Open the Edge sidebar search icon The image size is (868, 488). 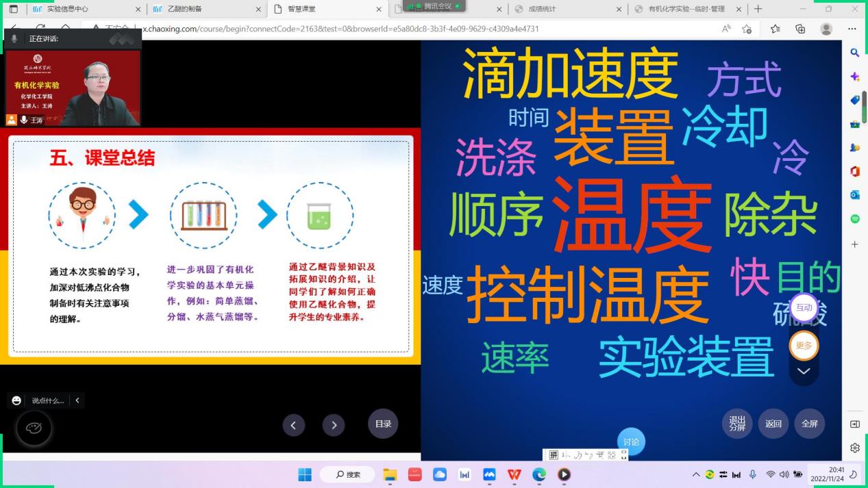(854, 53)
